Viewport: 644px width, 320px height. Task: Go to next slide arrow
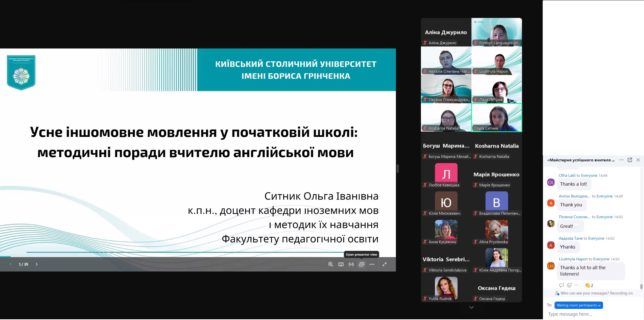click(37, 264)
